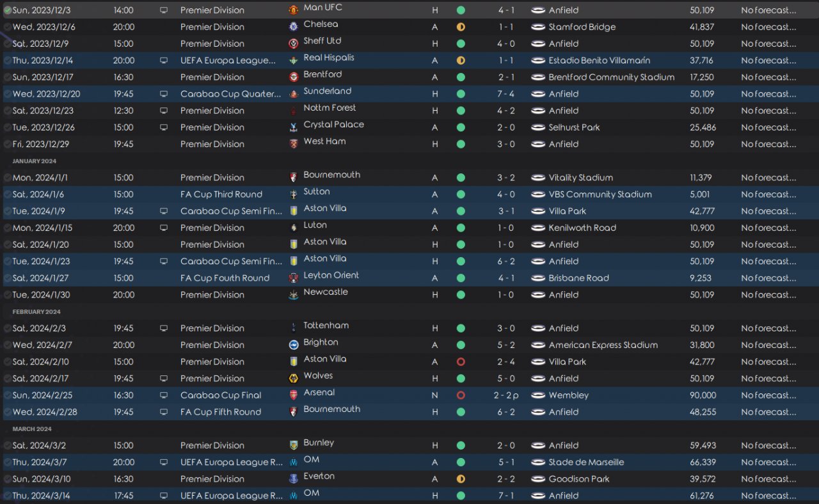
Task: Click the Leyton Orient club badge
Action: coord(294,278)
